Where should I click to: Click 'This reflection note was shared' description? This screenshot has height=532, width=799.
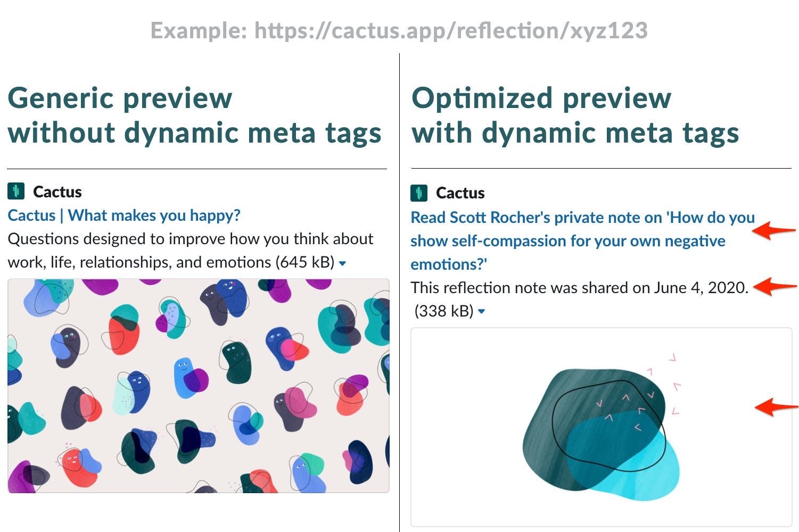[x=580, y=288]
